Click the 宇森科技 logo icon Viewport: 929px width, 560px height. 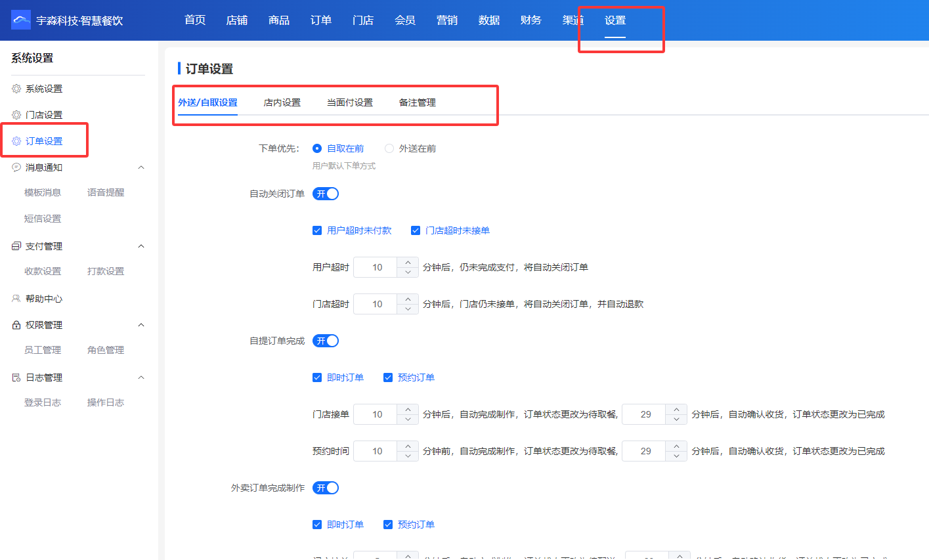tap(21, 20)
